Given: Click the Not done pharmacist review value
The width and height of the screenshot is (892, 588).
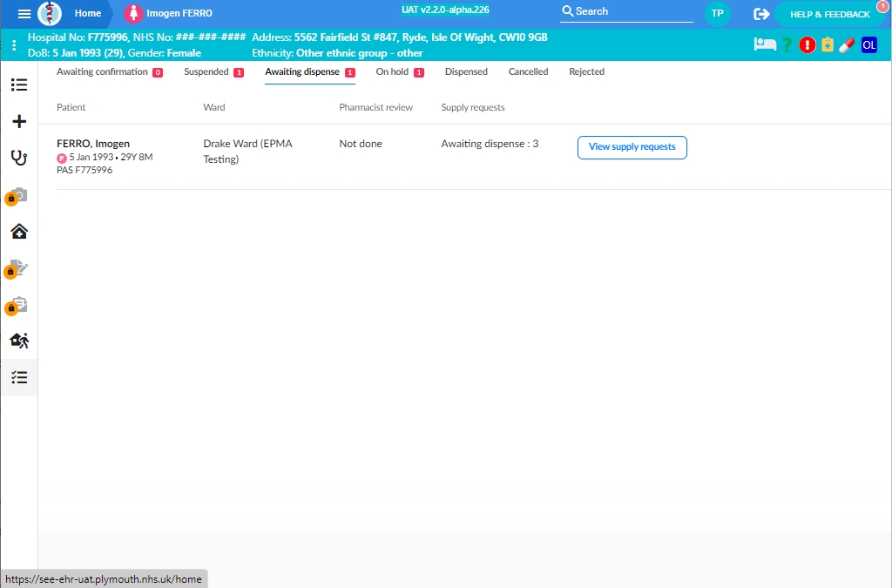Looking at the screenshot, I should [x=361, y=144].
